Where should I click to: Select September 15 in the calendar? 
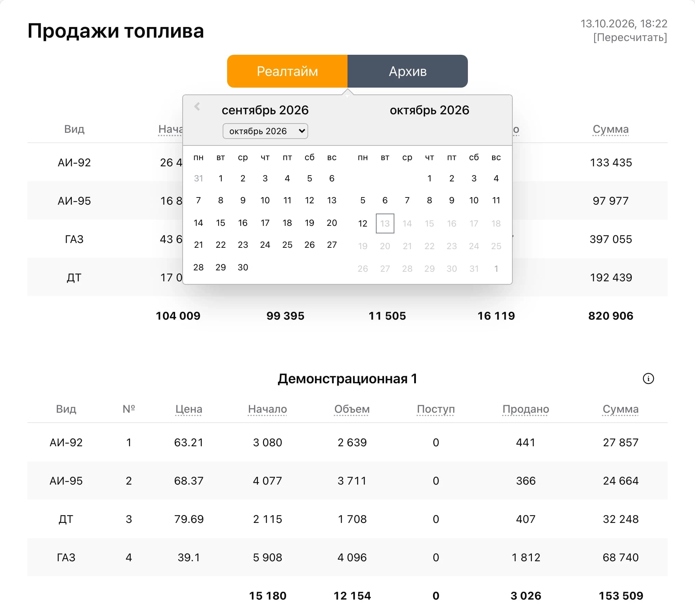pyautogui.click(x=221, y=223)
